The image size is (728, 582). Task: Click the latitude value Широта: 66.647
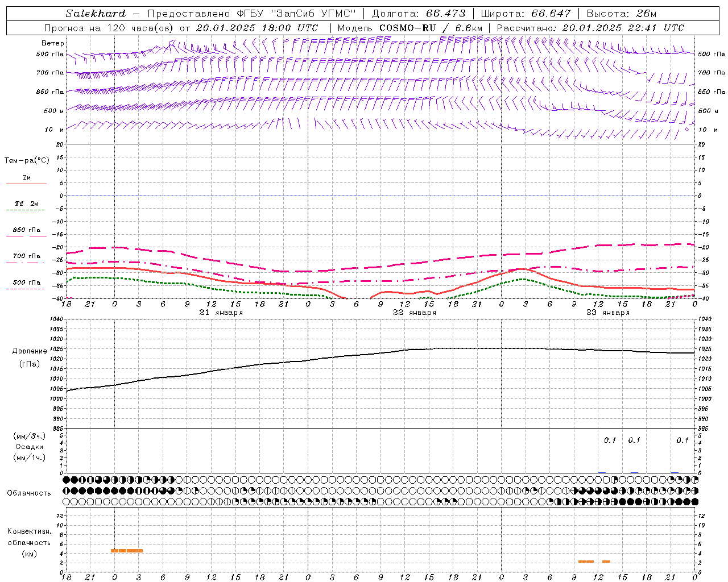526,14
